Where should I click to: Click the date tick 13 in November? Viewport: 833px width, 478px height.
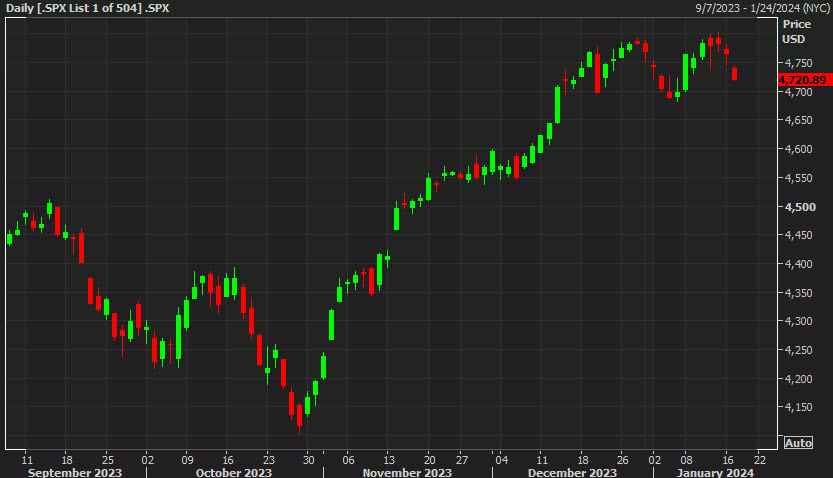[x=389, y=460]
